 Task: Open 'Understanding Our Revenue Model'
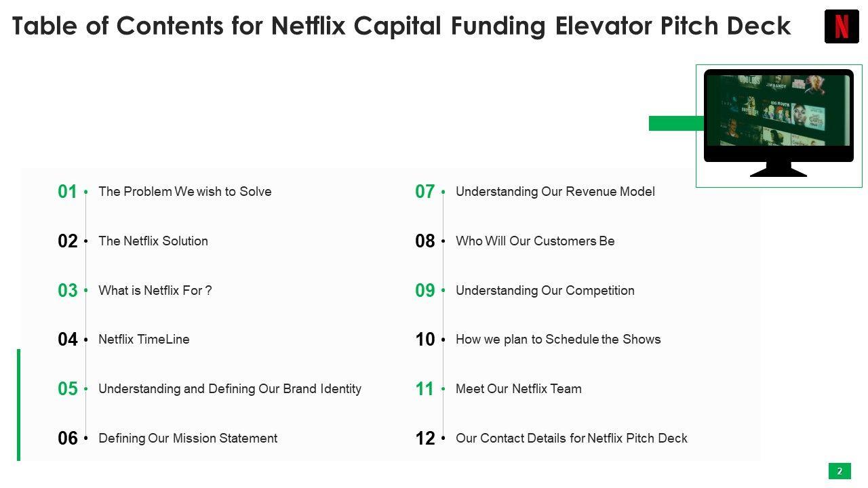point(555,192)
